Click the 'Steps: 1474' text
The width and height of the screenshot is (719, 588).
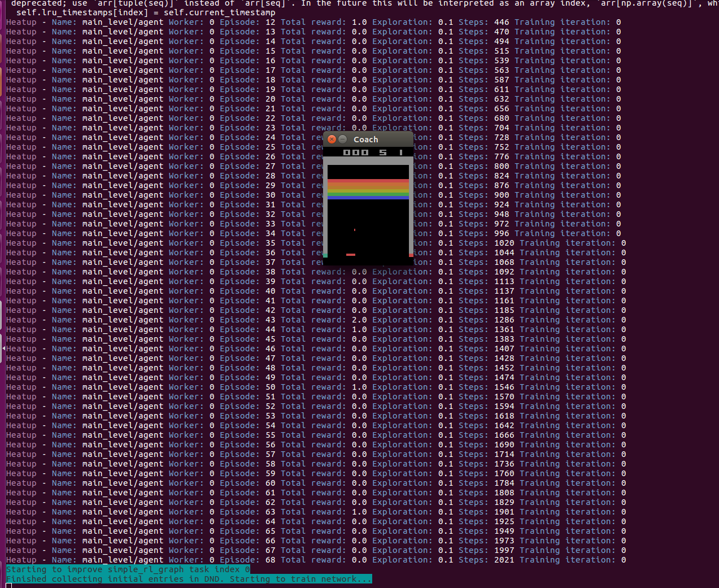[486, 377]
